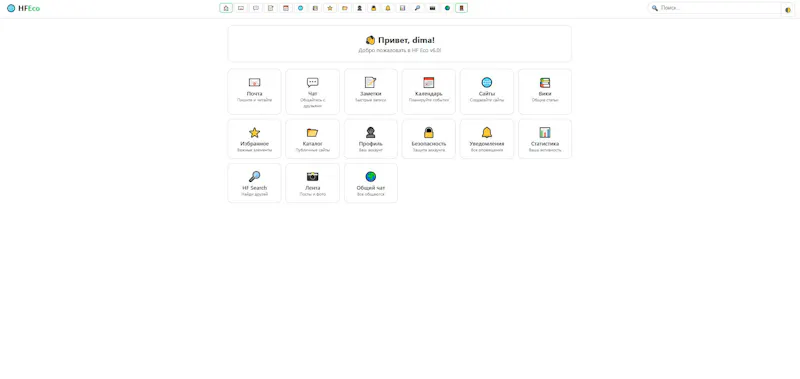Open the statistics chart icon in top navigation bar
This screenshot has height=379, width=800.
[403, 8]
